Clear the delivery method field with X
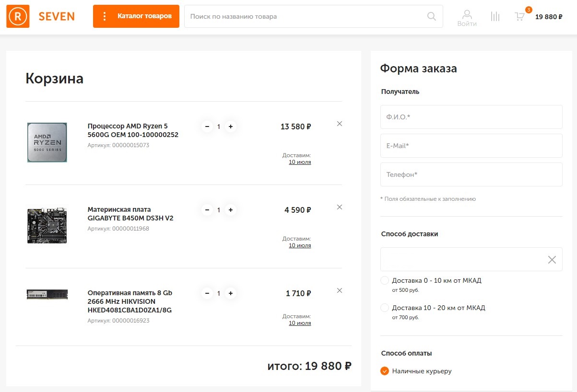 coord(552,260)
